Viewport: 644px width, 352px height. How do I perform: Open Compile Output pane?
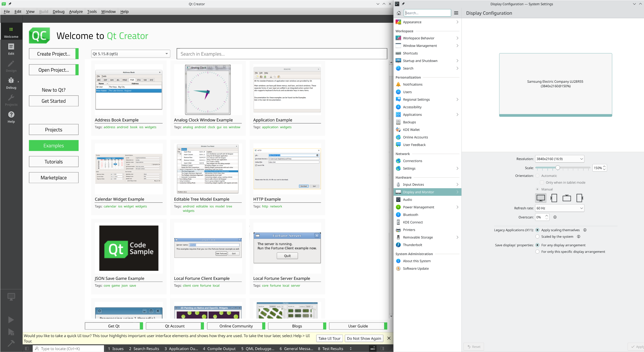click(x=219, y=348)
